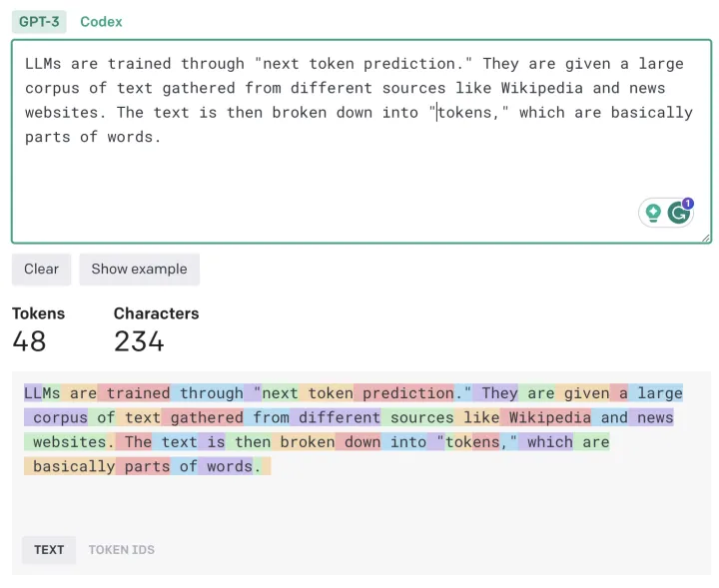Click the highlighted "websites" token in the output
This screenshot has height=588, width=719.
point(69,441)
